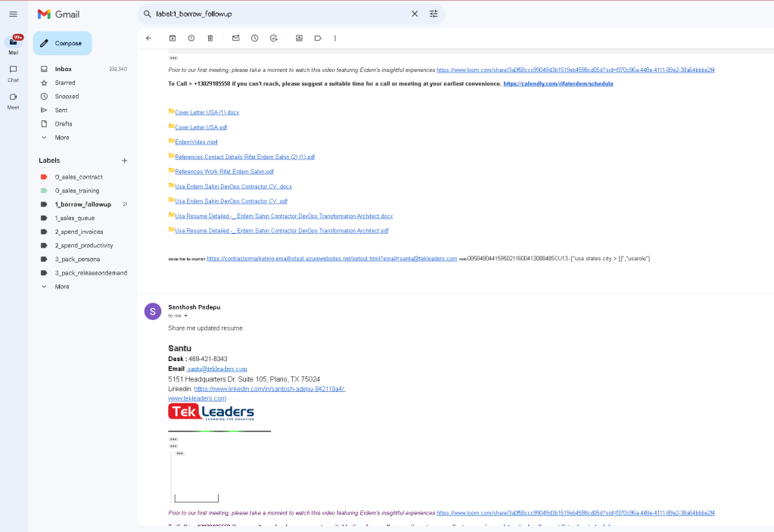
Task: Expand first trimmed content below signature
Action: (x=173, y=439)
